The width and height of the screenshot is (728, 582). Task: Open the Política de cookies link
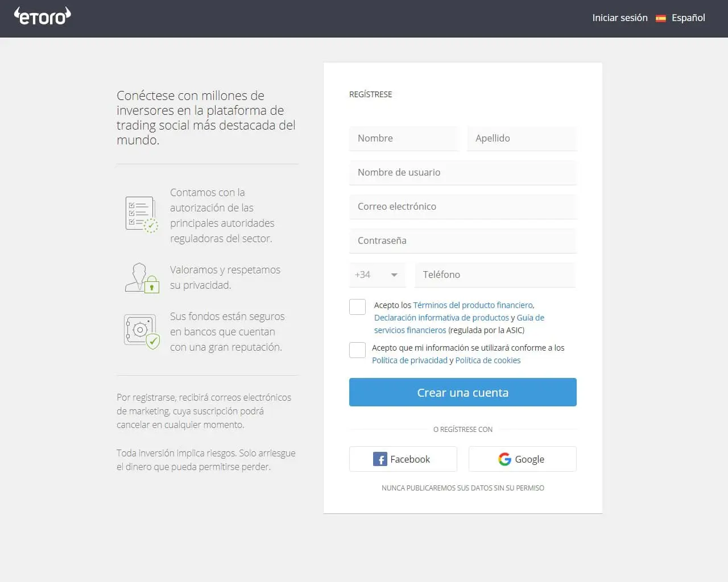point(487,360)
